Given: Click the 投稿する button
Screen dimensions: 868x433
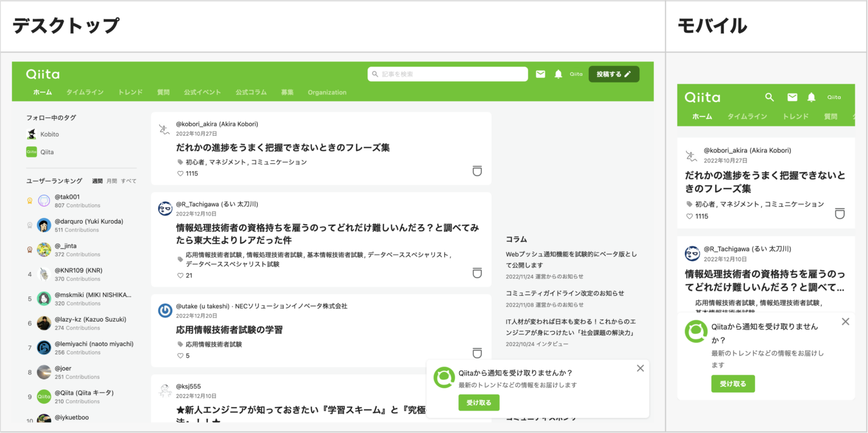Looking at the screenshot, I should [614, 73].
